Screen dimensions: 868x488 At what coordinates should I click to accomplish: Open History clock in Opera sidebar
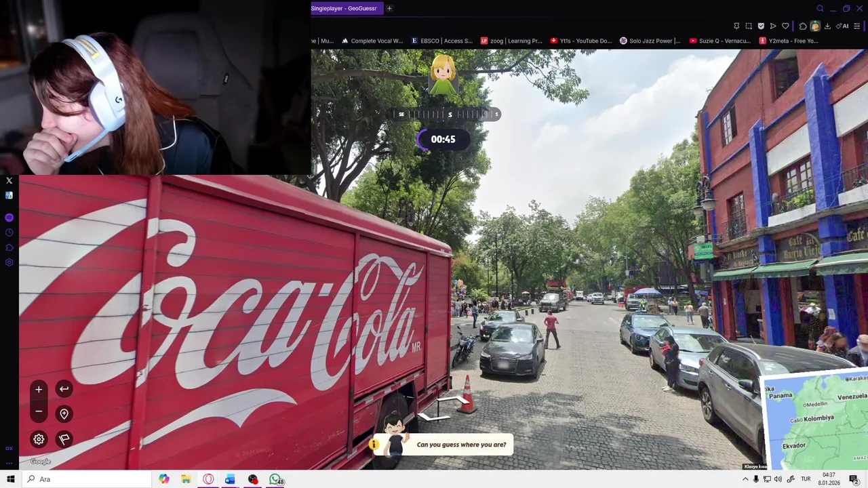coord(9,232)
